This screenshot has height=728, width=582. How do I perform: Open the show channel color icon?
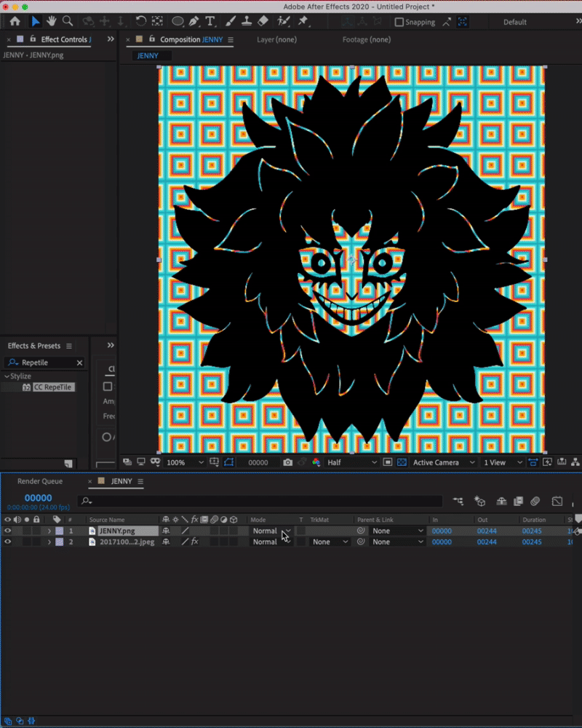point(316,462)
